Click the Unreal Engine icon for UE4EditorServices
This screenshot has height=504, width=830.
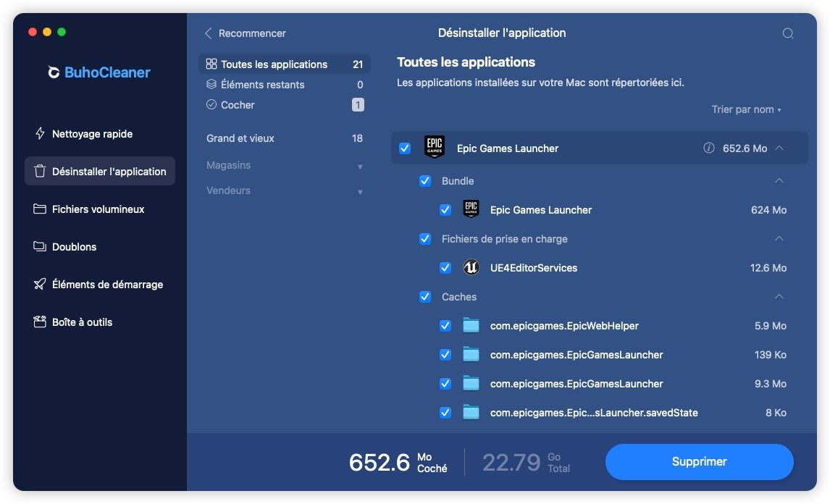coord(471,267)
